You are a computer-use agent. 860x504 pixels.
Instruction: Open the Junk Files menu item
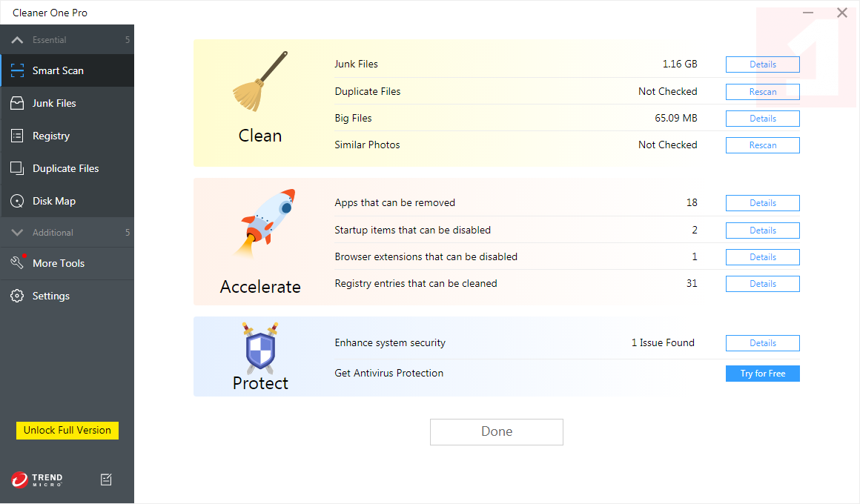(x=67, y=103)
